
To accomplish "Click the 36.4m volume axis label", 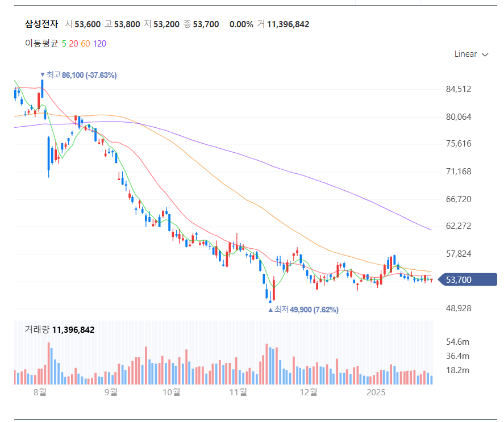I will coord(457,356).
